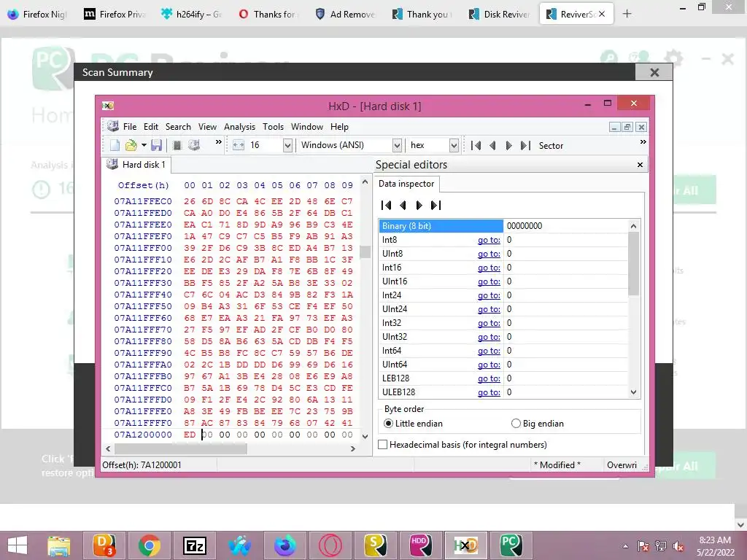This screenshot has width=747, height=560.
Task: Open the Windows (ANSI) charset dropdown
Action: 397,145
